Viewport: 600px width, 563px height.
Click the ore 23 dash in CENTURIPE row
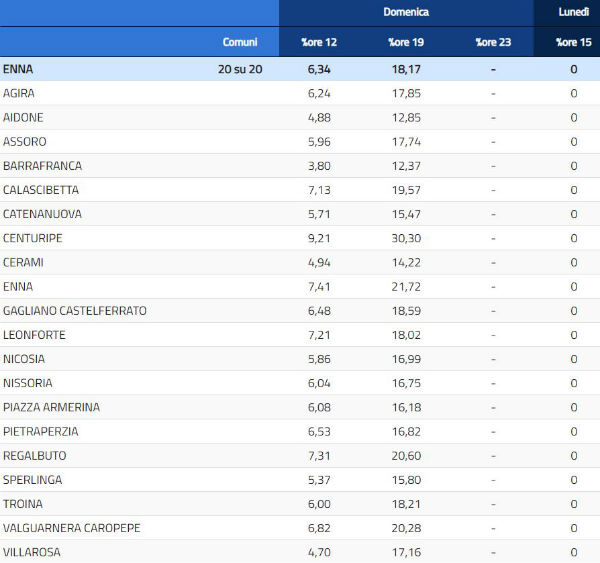pyautogui.click(x=493, y=238)
